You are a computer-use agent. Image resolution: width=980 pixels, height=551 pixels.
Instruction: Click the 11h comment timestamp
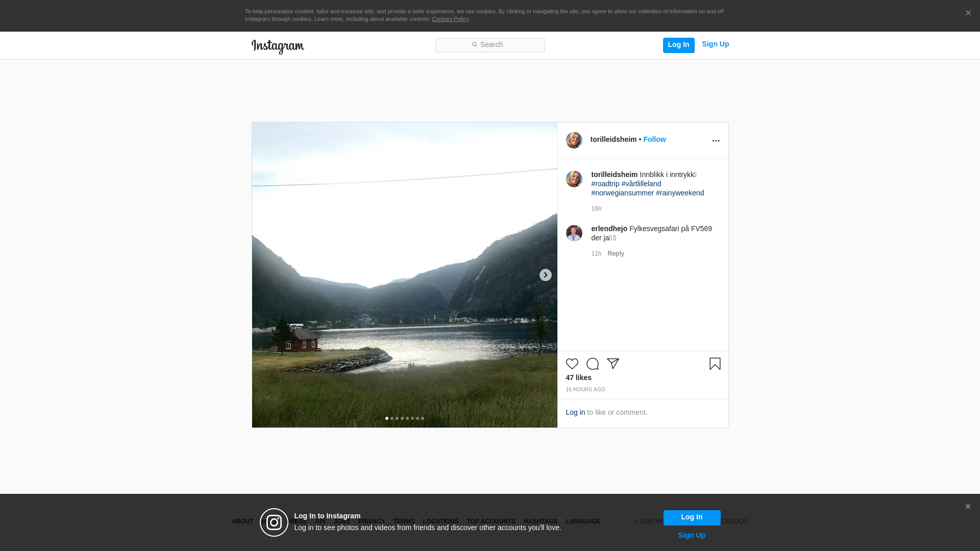[596, 254]
